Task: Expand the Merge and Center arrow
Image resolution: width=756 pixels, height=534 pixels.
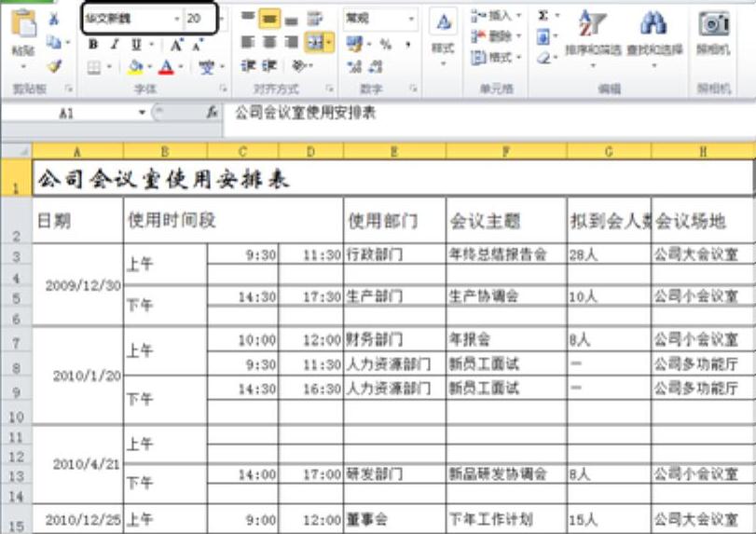Action: pyautogui.click(x=329, y=43)
